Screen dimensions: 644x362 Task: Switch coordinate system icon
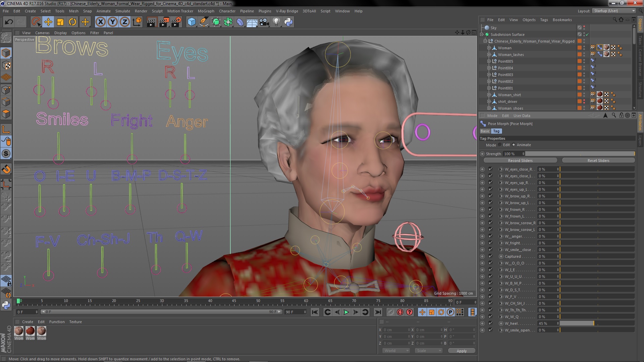pos(137,22)
